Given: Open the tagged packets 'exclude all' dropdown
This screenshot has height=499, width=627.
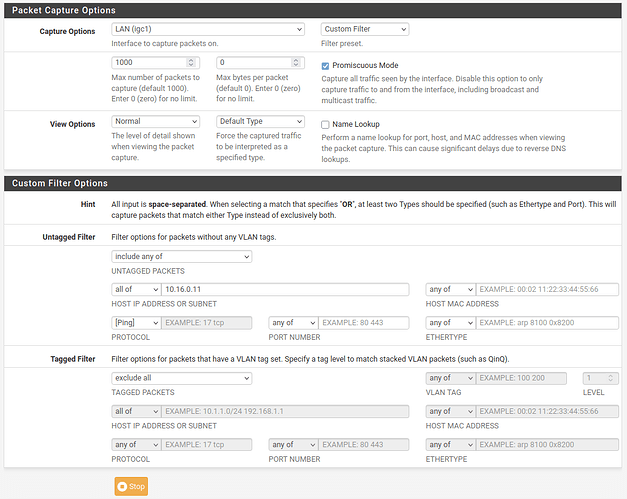Looking at the screenshot, I should click(181, 378).
